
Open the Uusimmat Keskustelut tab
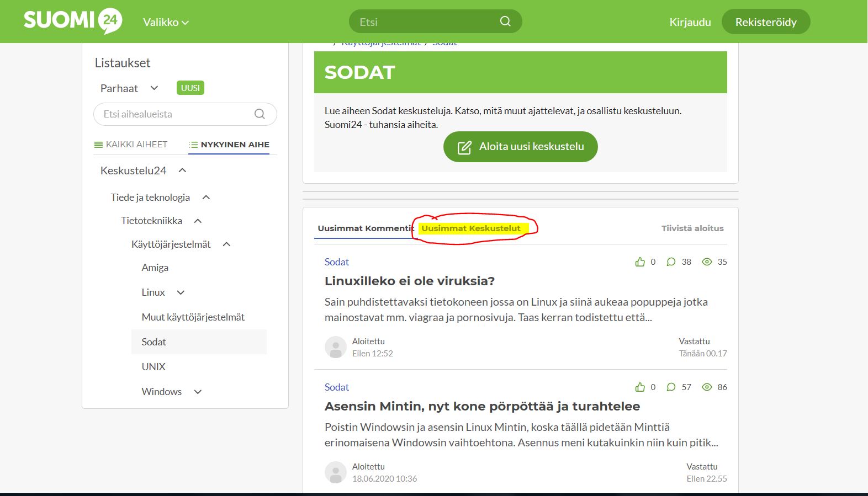click(471, 228)
